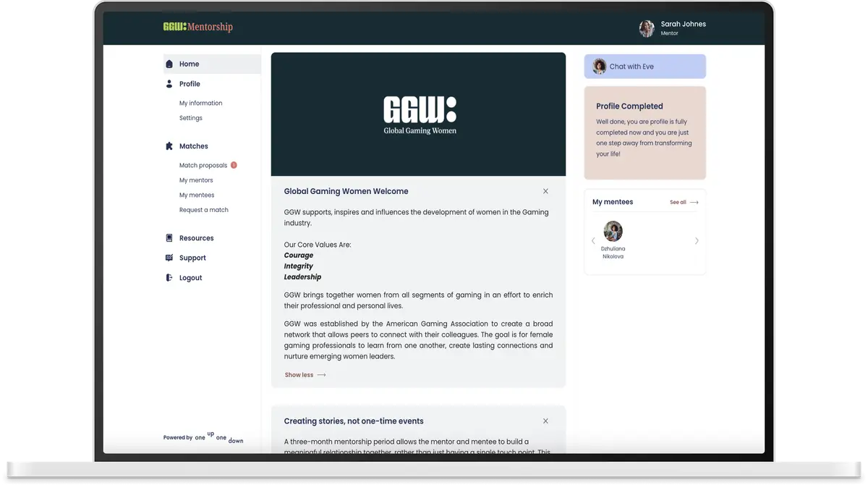Screen dimensions: 868x485
Task: Go to previous mentee with left chevron
Action: [x=594, y=241]
